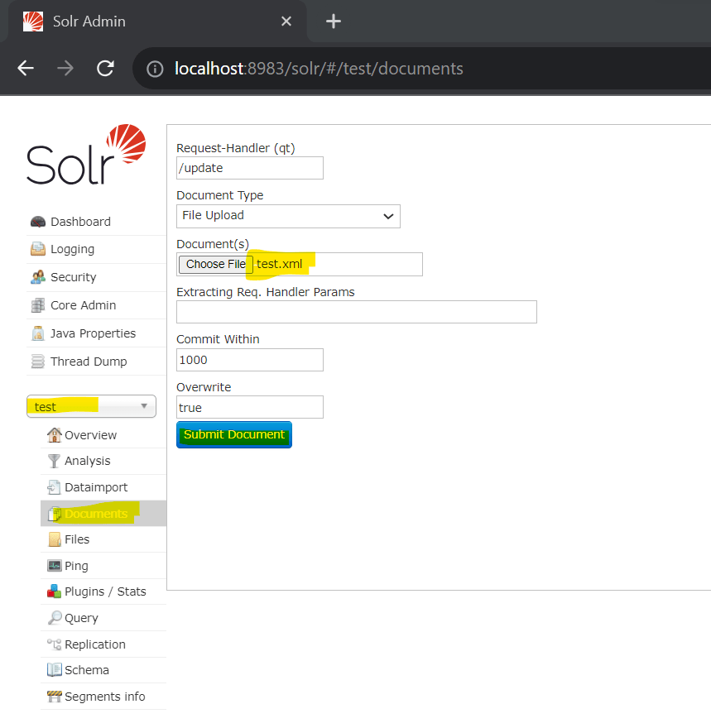Click the Replication nodes icon

[x=55, y=644]
